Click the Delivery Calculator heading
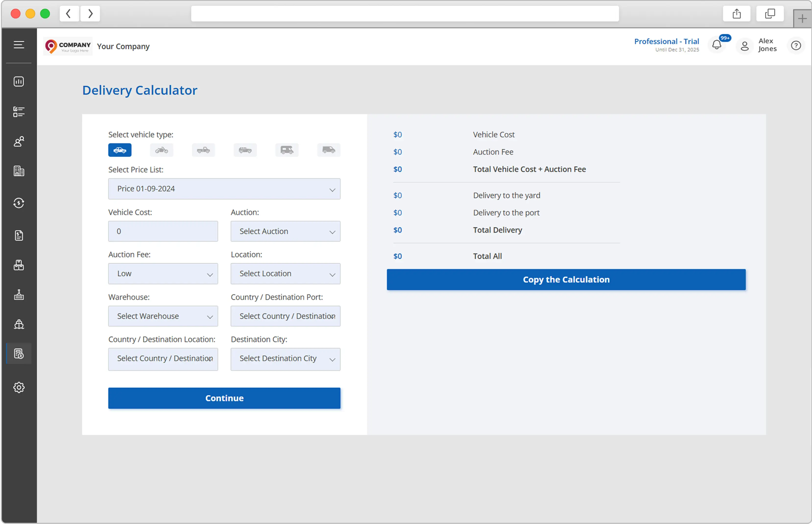 click(140, 90)
